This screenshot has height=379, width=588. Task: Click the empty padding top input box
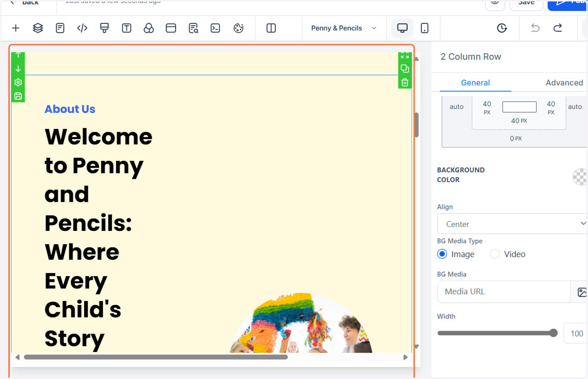[519, 107]
